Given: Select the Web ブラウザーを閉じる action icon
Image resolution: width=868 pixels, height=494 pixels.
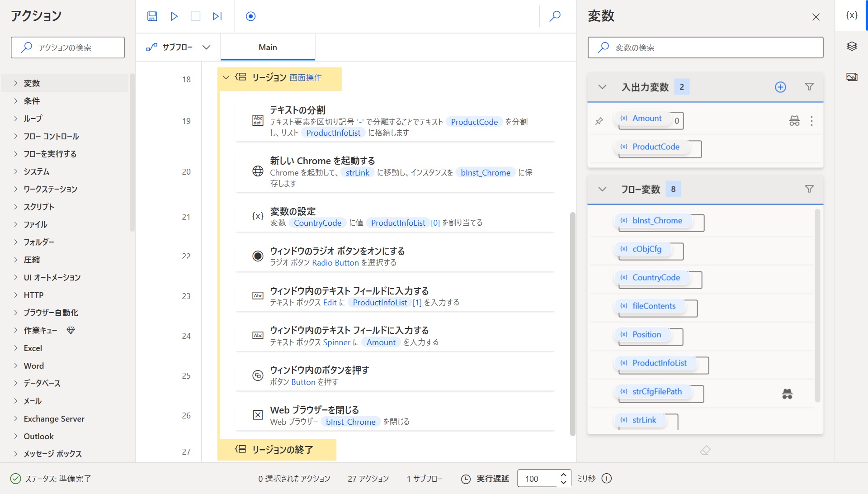Looking at the screenshot, I should pos(258,415).
